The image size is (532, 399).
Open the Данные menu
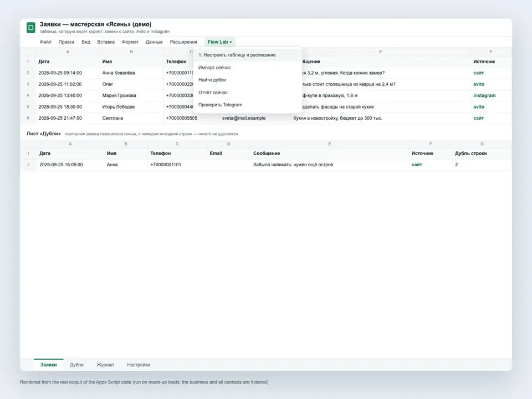click(x=154, y=42)
